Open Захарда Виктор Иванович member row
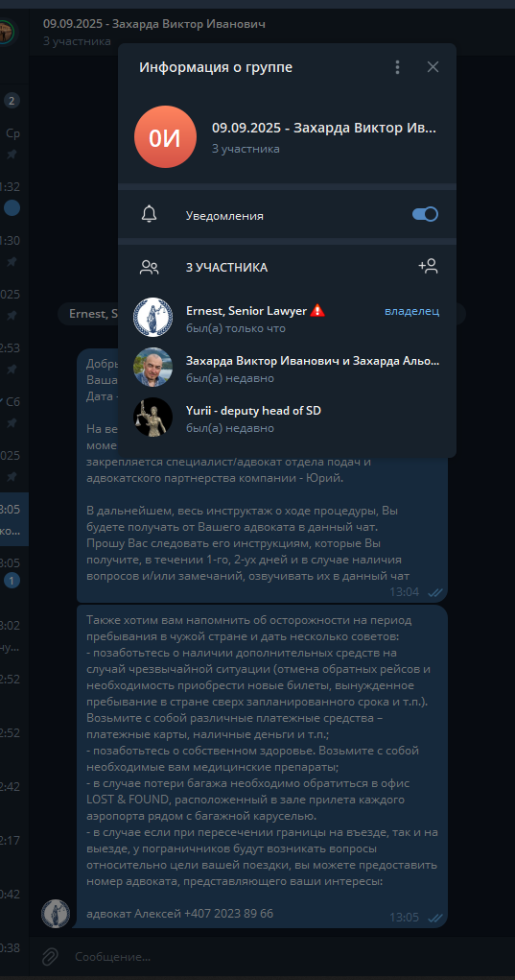 tap(287, 367)
